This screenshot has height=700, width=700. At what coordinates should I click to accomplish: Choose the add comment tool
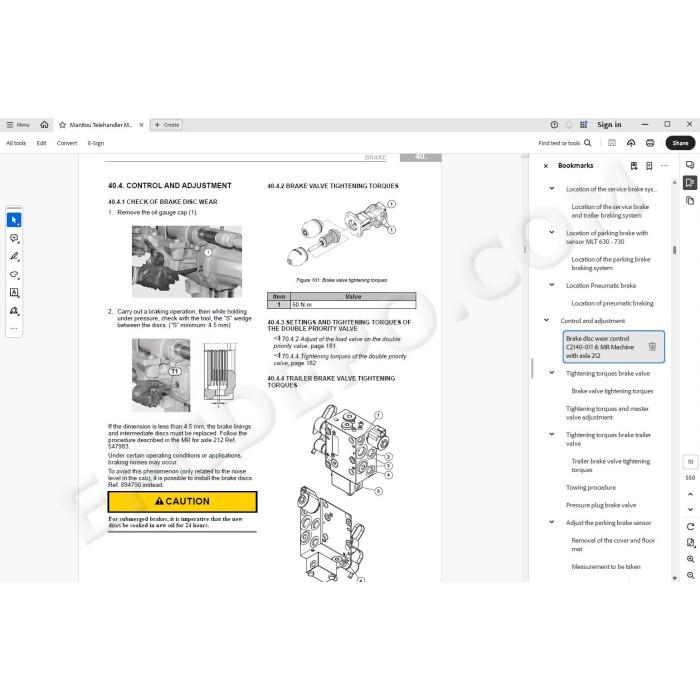click(x=14, y=238)
